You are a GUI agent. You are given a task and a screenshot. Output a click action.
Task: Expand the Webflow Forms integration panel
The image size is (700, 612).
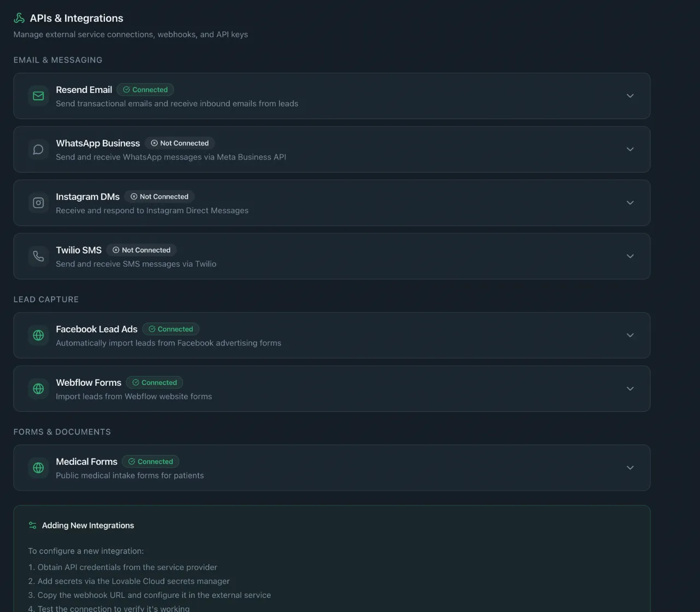(x=630, y=389)
